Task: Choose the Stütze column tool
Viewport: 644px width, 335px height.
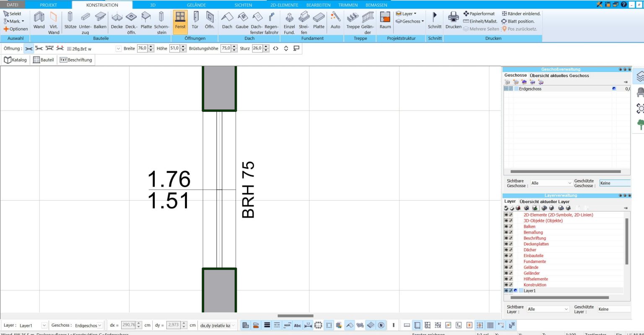Action: tap(70, 21)
